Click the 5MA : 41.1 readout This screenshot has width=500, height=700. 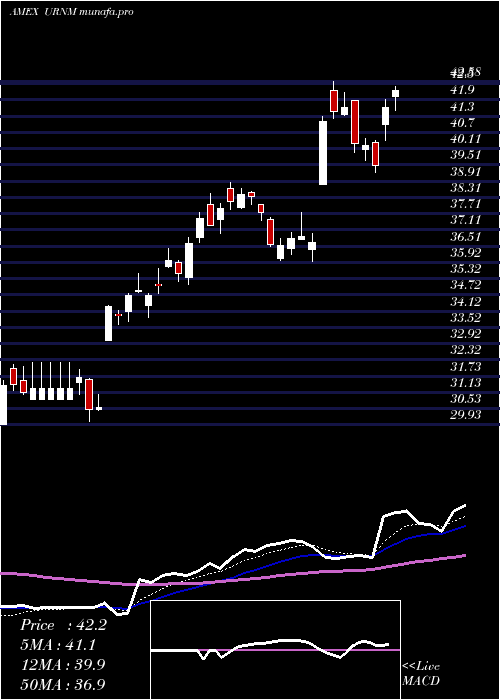(58, 645)
